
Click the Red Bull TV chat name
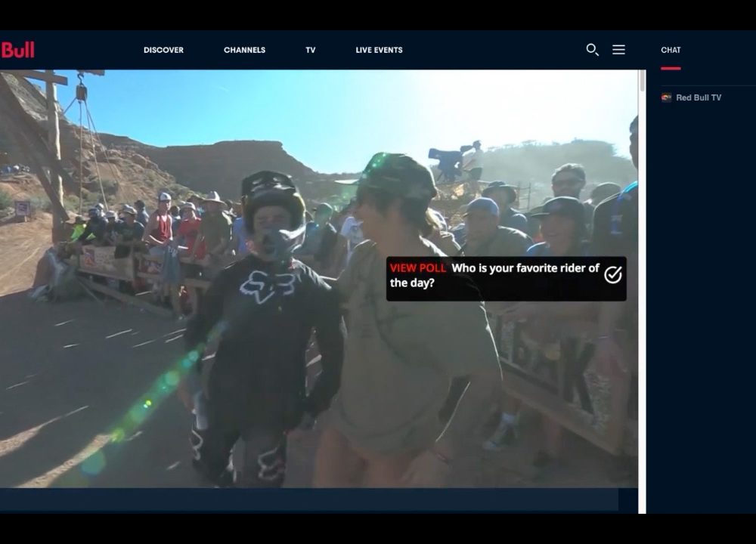point(699,97)
